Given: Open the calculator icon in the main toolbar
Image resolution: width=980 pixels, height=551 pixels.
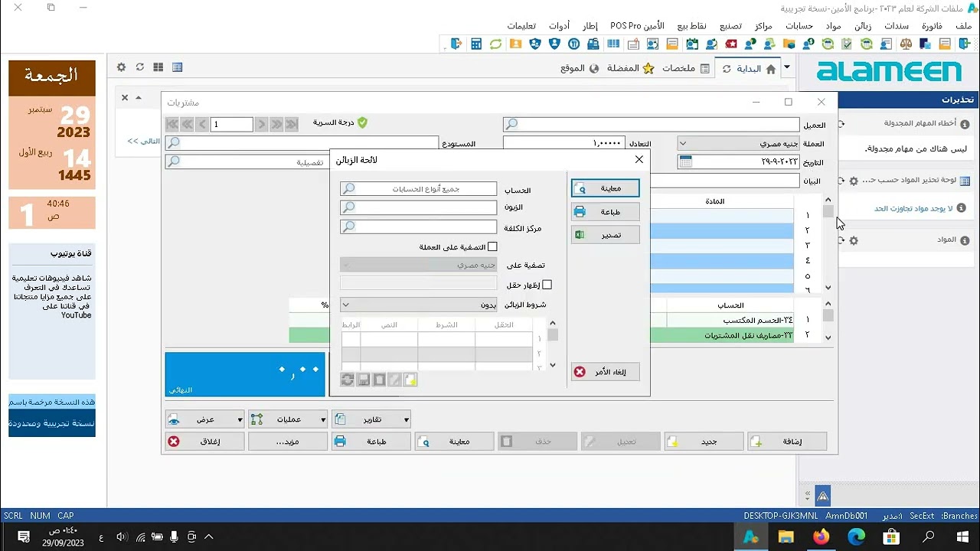Looking at the screenshot, I should coord(476,44).
